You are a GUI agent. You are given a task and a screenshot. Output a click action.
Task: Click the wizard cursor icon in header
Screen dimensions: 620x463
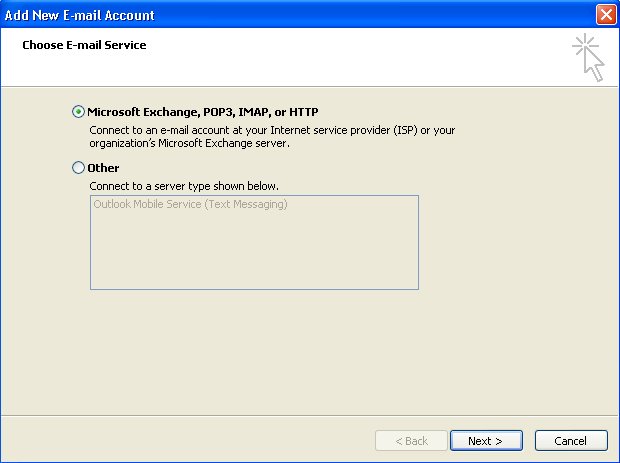point(588,57)
